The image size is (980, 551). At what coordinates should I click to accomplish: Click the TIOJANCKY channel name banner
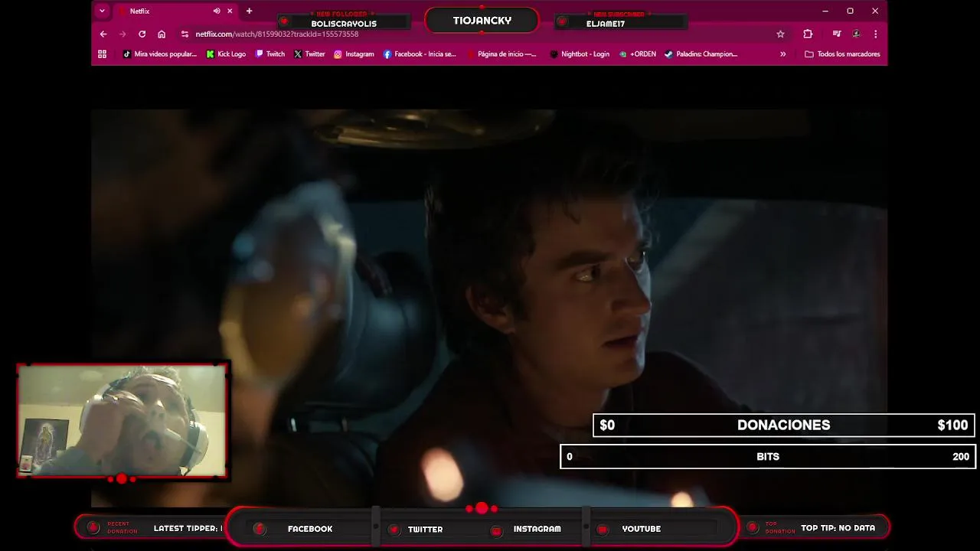coord(482,21)
